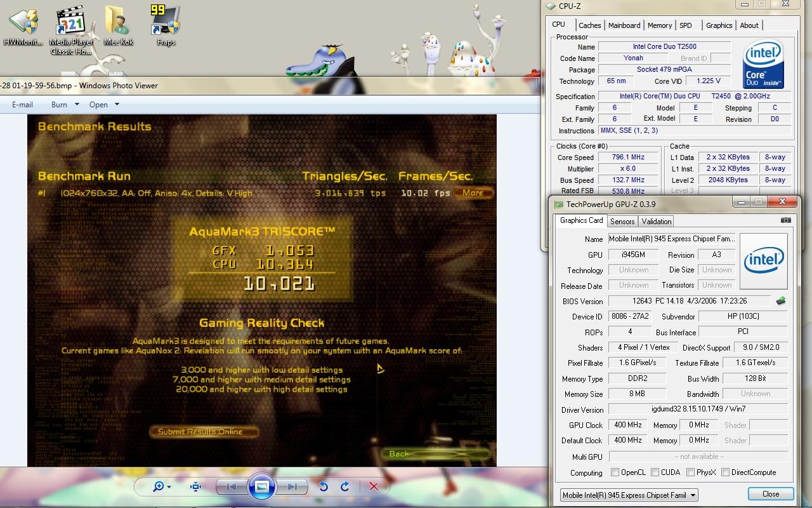
Task: Click E-mail in Photo Viewer toolbar
Action: coord(22,105)
